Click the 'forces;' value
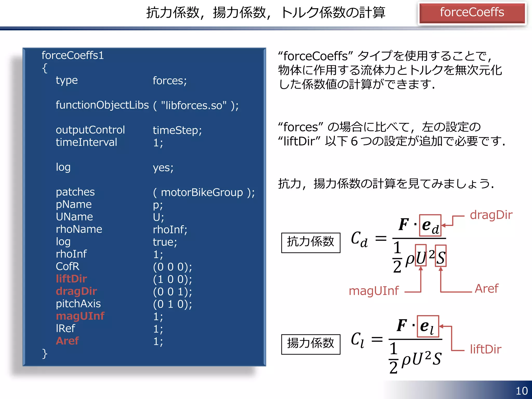The width and height of the screenshot is (532, 399). point(170,81)
